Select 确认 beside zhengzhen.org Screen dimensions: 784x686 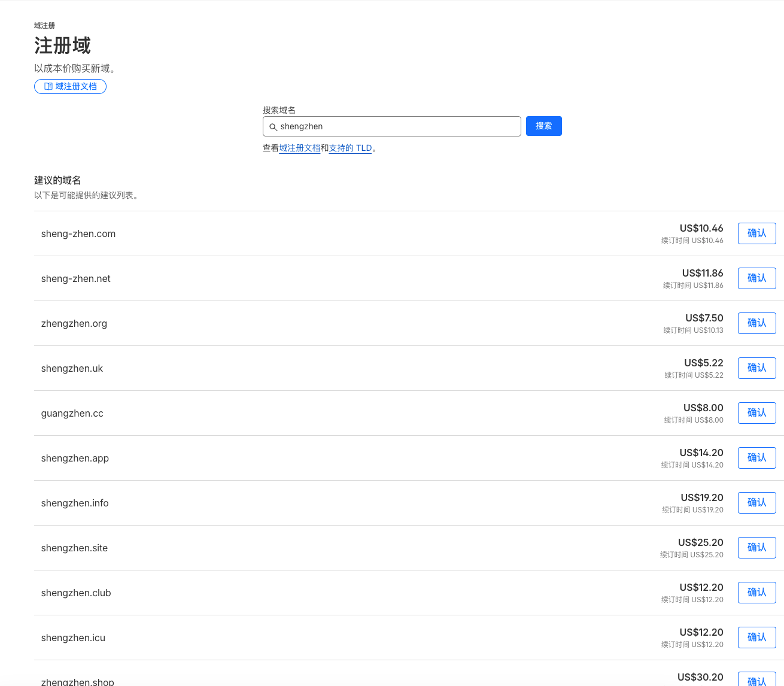click(756, 323)
